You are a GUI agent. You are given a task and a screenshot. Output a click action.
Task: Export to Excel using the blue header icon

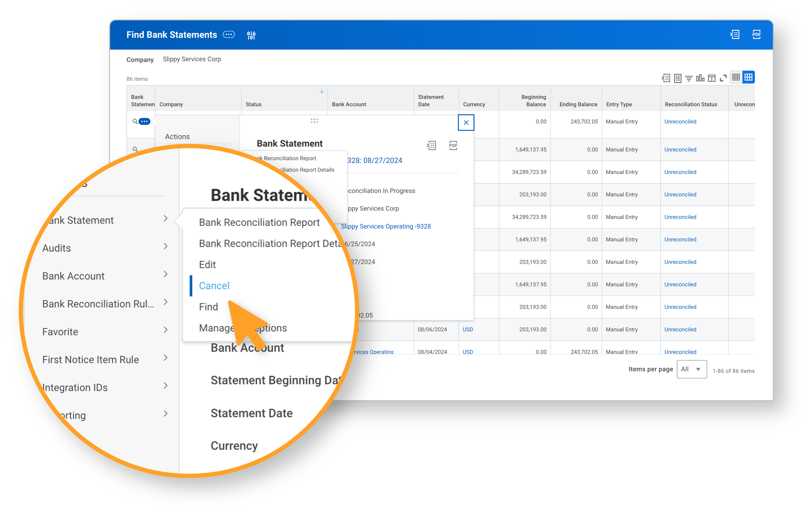tap(735, 34)
